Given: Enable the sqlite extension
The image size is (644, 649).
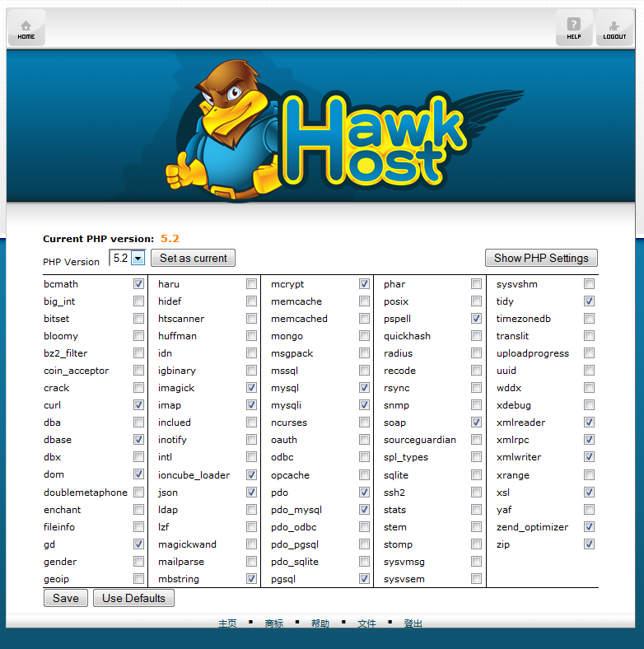Looking at the screenshot, I should [x=476, y=474].
